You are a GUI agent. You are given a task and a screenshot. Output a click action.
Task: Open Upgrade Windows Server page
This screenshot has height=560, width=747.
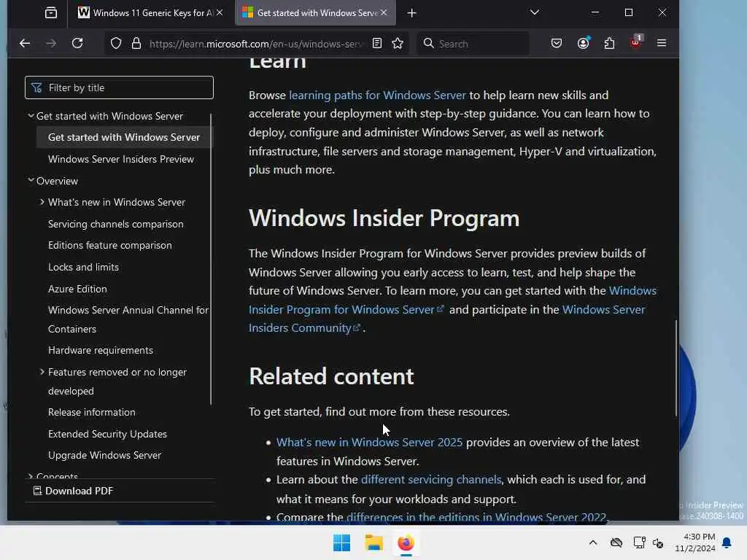105,455
